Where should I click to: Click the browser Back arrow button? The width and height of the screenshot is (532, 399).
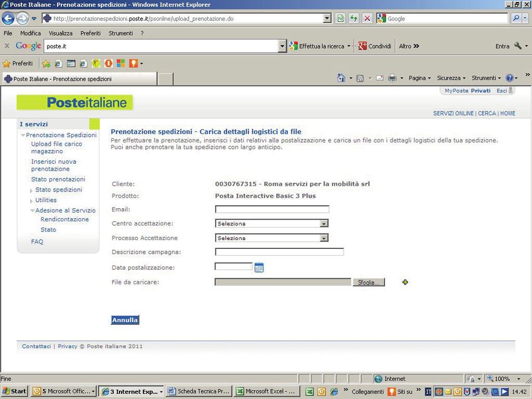[8, 19]
